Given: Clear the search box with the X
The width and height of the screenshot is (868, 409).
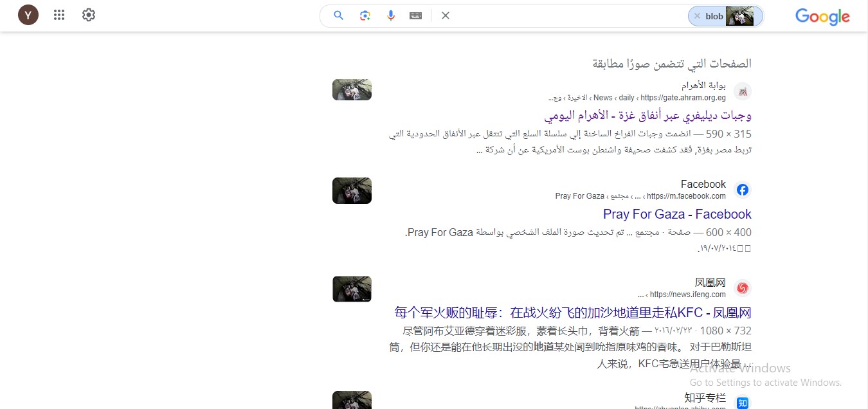Looking at the screenshot, I should tap(446, 15).
